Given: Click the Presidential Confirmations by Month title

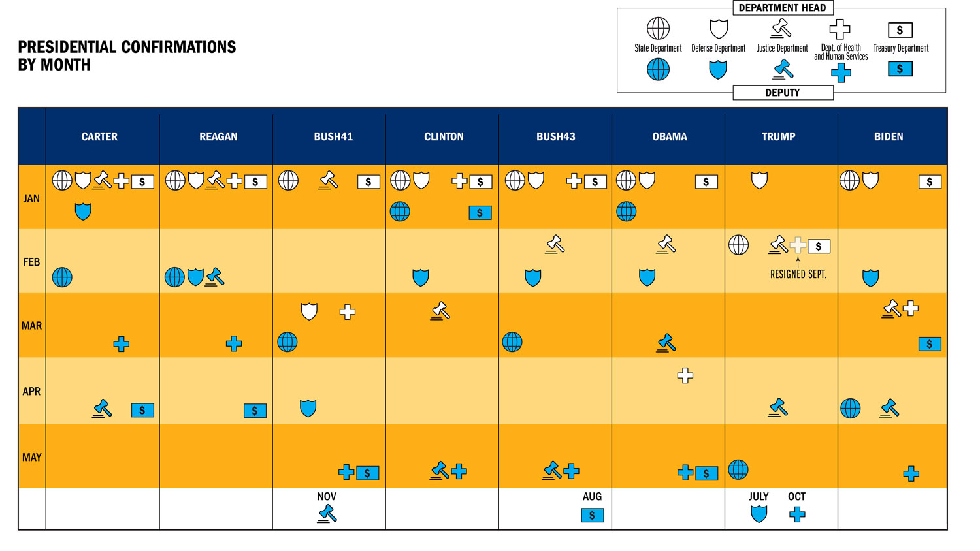Looking at the screenshot, I should (x=127, y=56).
